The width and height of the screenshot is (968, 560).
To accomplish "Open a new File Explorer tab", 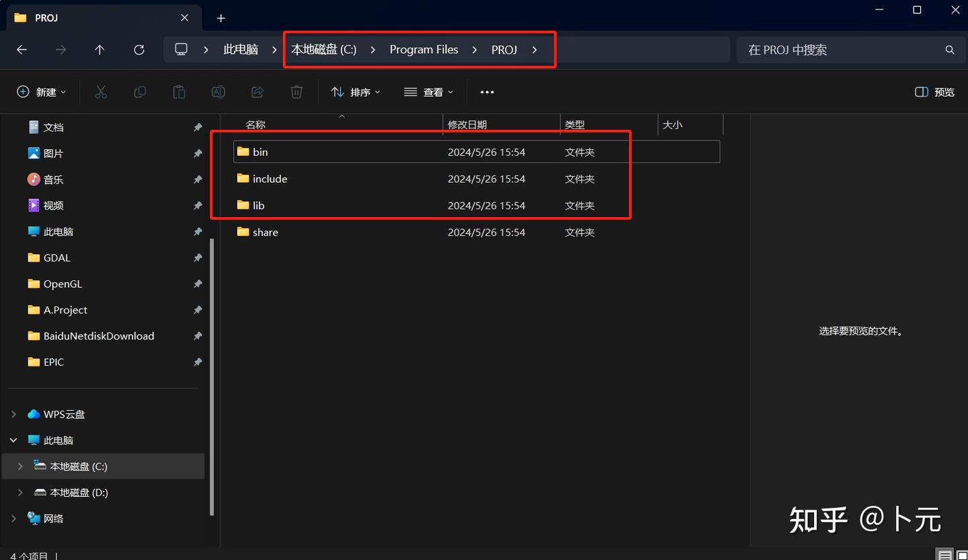I will click(x=221, y=18).
